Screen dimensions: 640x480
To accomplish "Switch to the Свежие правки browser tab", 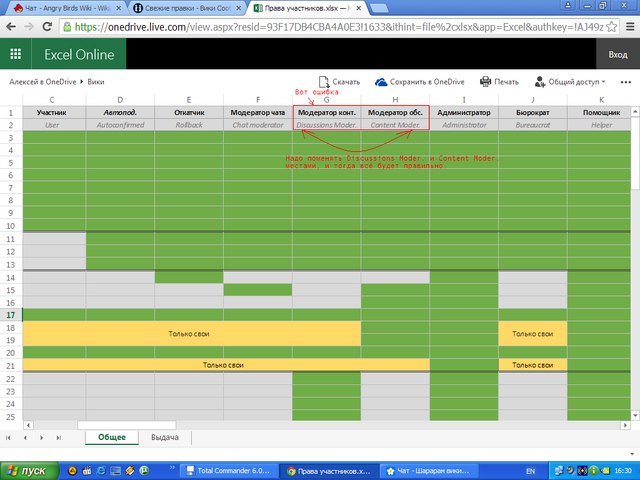I will (x=187, y=8).
